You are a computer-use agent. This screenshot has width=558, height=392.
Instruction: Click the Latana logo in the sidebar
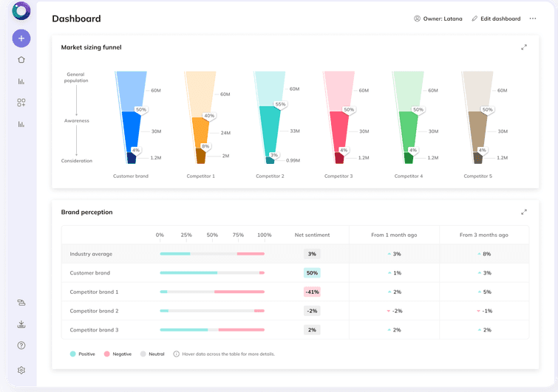pos(21,10)
